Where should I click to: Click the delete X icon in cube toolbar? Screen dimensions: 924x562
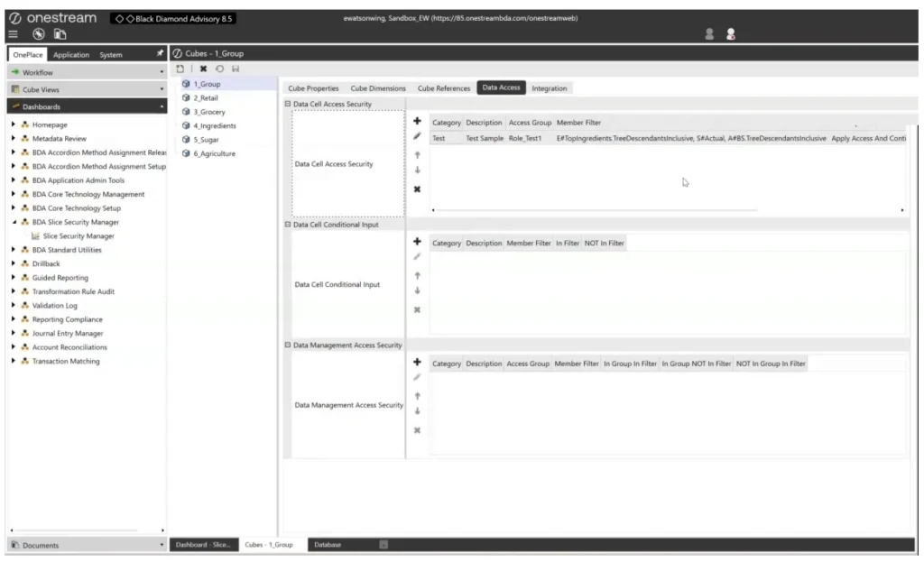(x=203, y=69)
